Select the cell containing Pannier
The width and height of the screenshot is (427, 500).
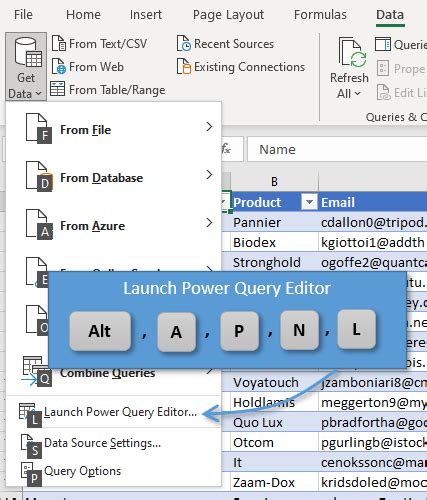coord(274,222)
